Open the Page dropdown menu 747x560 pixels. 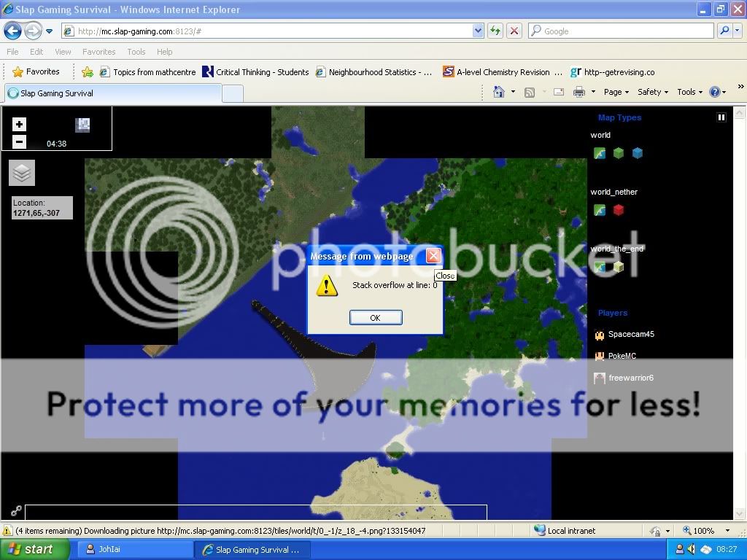point(616,92)
